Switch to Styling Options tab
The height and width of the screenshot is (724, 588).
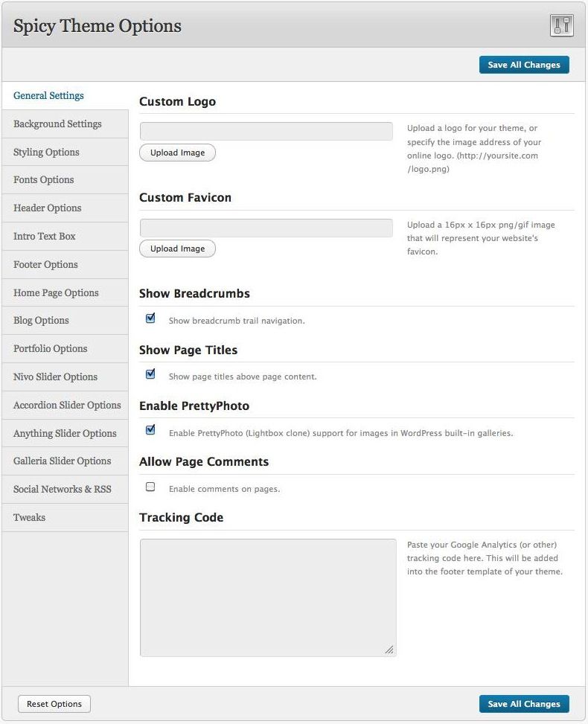click(x=46, y=153)
